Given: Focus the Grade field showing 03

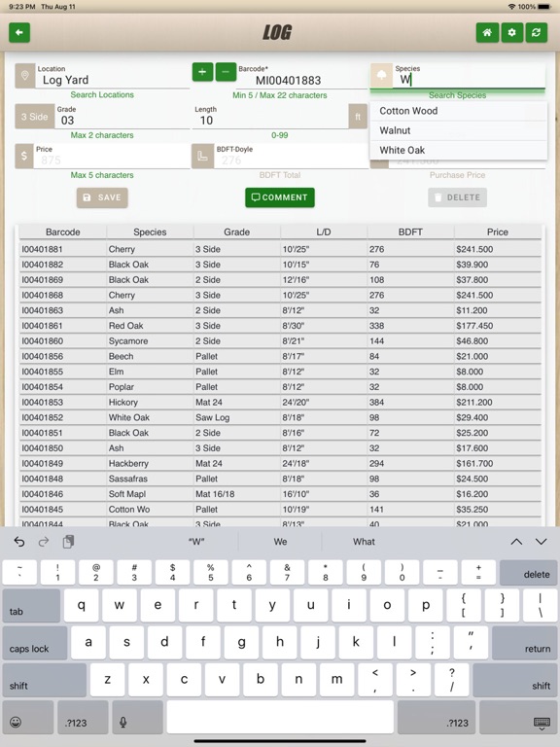Looking at the screenshot, I should tap(122, 117).
